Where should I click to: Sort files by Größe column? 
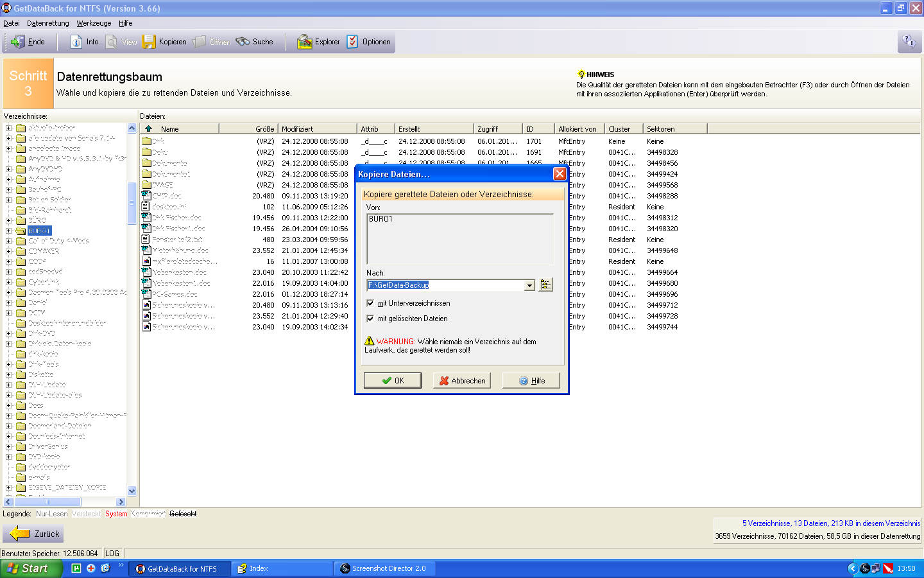click(x=248, y=128)
